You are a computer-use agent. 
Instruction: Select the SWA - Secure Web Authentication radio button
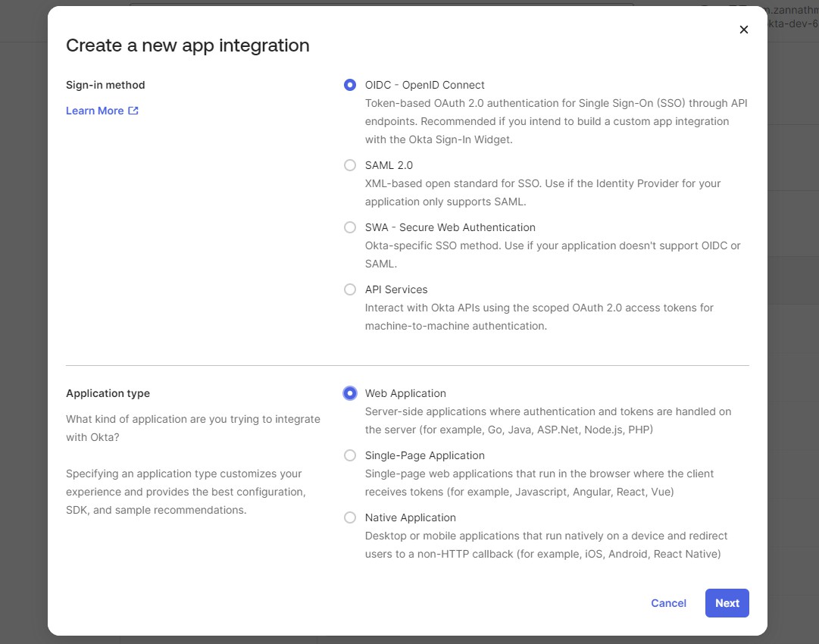[349, 227]
